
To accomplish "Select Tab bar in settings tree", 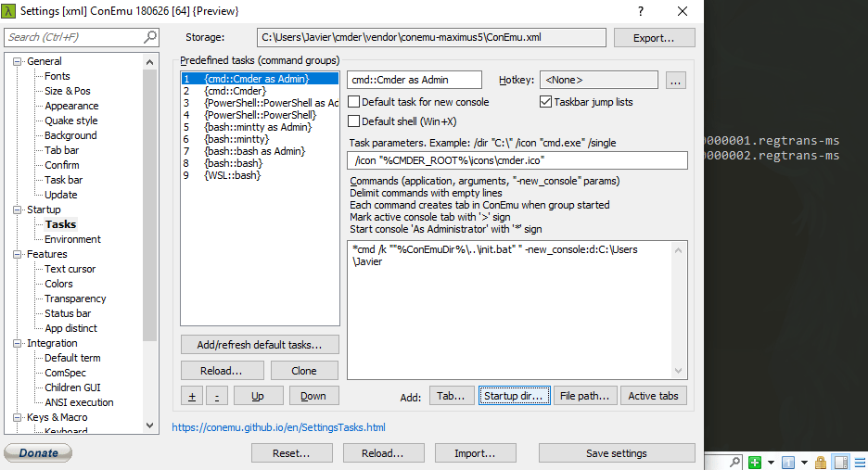I will tap(61, 150).
